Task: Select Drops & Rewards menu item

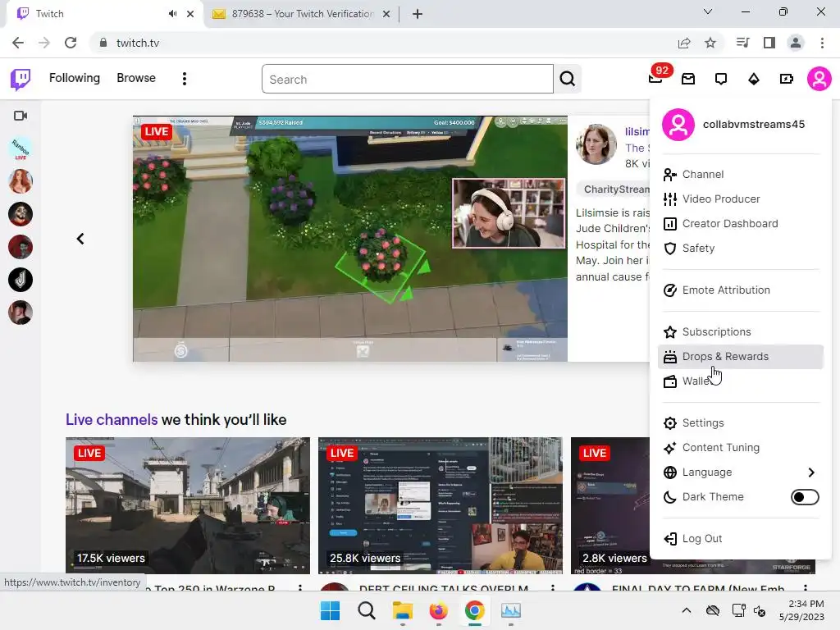Action: (x=741, y=356)
